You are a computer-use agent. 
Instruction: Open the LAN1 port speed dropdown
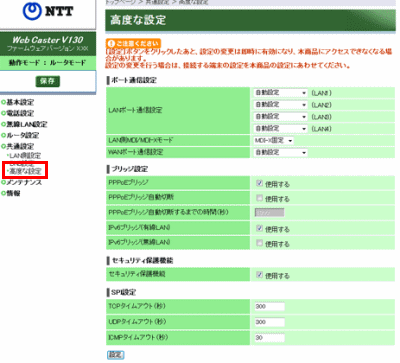coord(280,93)
